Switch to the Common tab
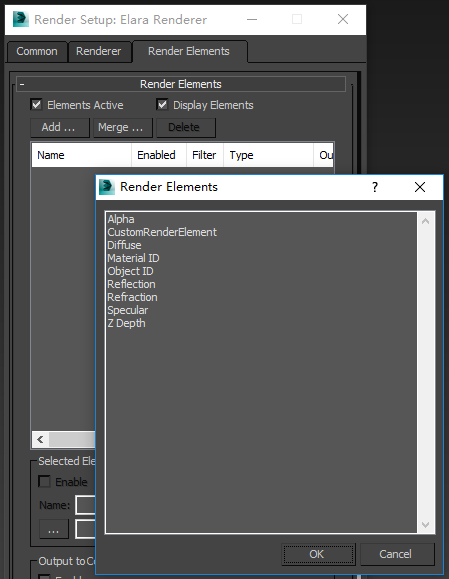 pos(37,51)
